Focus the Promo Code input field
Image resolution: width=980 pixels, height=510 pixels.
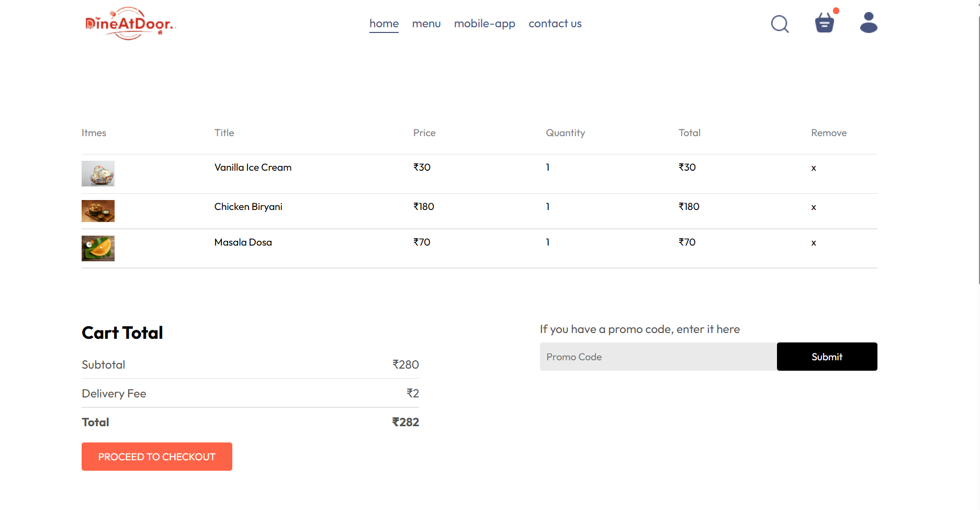click(658, 357)
